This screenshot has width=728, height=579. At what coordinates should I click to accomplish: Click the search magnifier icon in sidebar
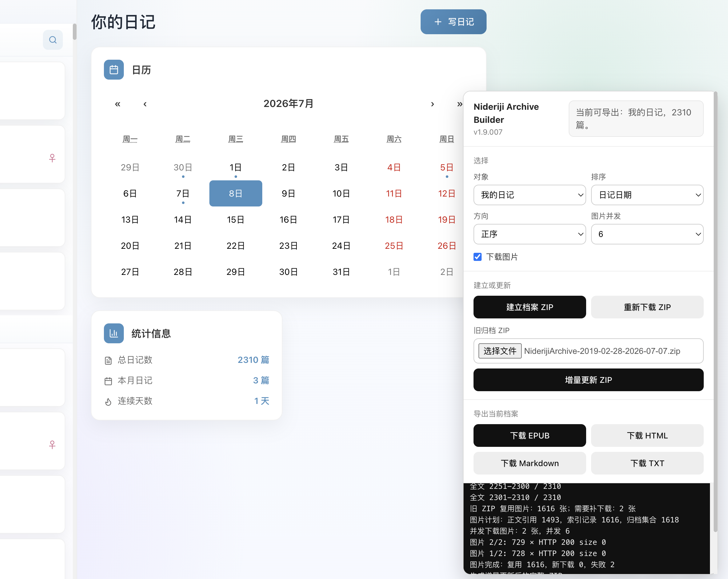(x=53, y=40)
